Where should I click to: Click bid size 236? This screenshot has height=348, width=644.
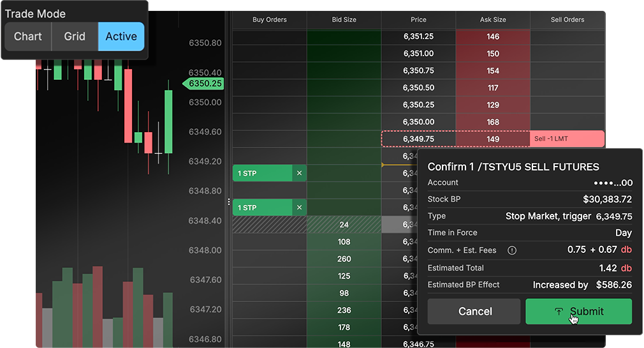pyautogui.click(x=344, y=310)
